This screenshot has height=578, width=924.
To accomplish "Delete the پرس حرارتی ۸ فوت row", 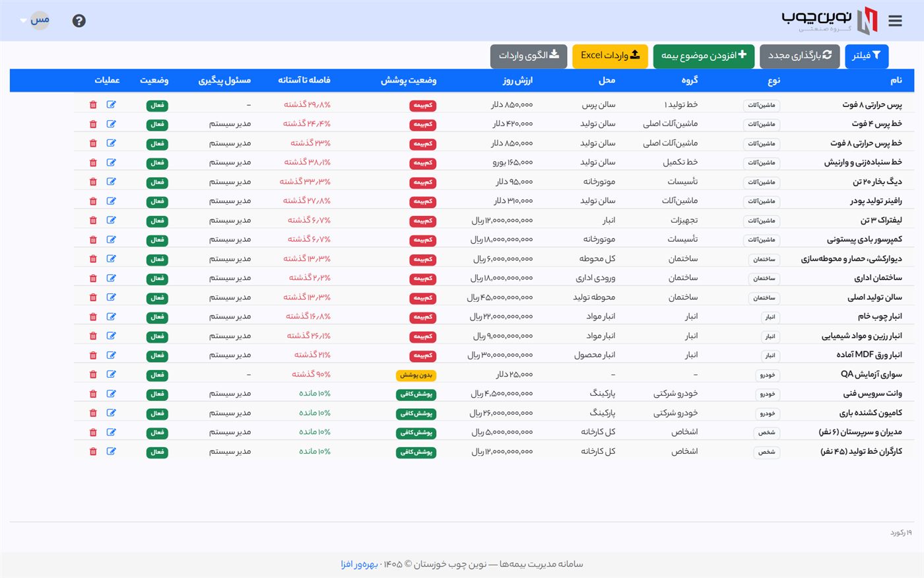I will pyautogui.click(x=93, y=105).
